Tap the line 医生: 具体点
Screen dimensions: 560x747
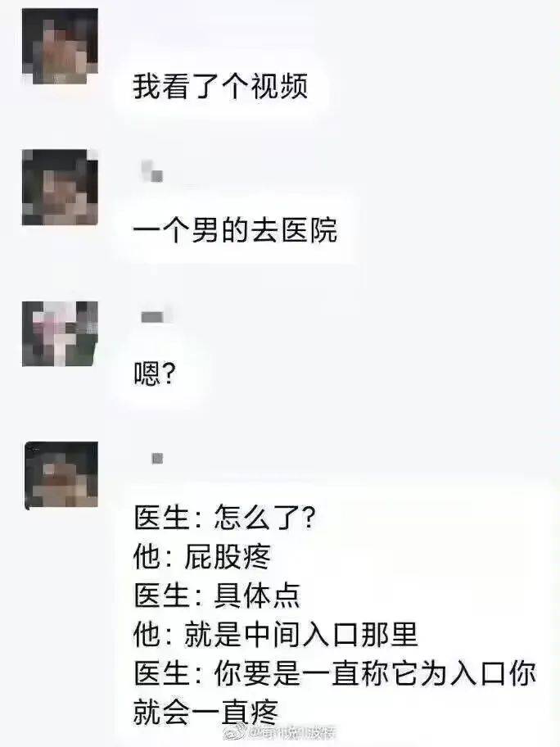(x=217, y=596)
